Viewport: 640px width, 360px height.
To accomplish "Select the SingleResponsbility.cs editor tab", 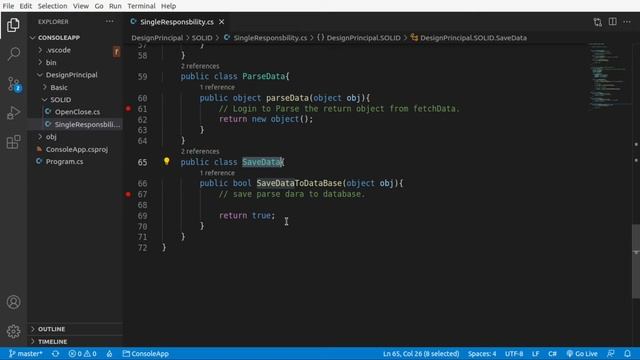I will click(176, 22).
